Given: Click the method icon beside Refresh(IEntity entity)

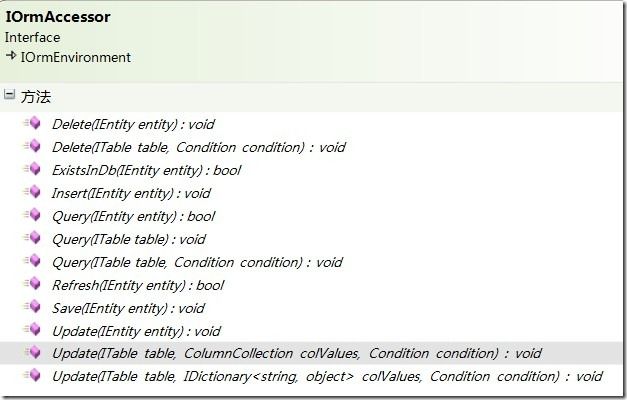Looking at the screenshot, I should click(32, 284).
